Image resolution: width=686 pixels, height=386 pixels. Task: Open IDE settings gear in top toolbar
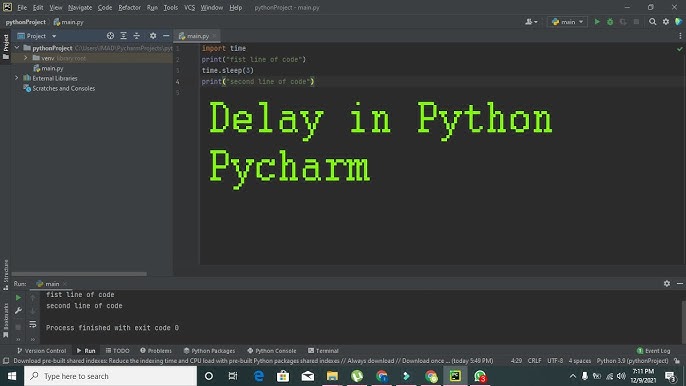(666, 22)
